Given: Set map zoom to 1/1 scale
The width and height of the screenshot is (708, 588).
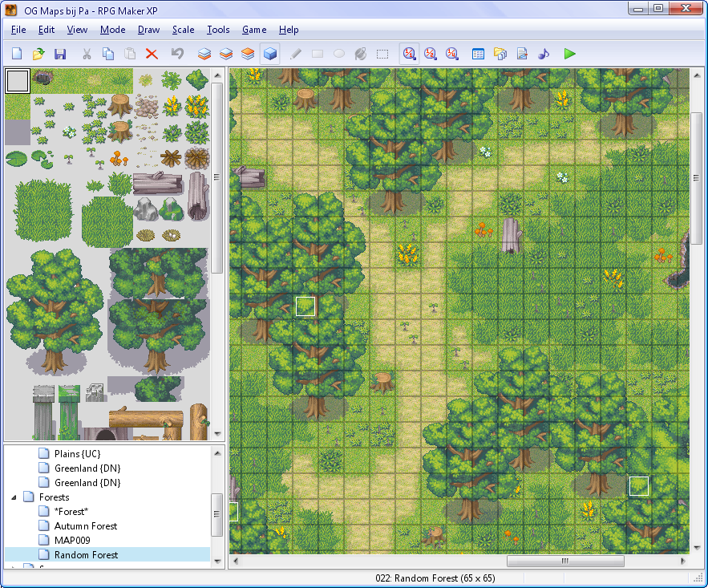Looking at the screenshot, I should point(409,54).
